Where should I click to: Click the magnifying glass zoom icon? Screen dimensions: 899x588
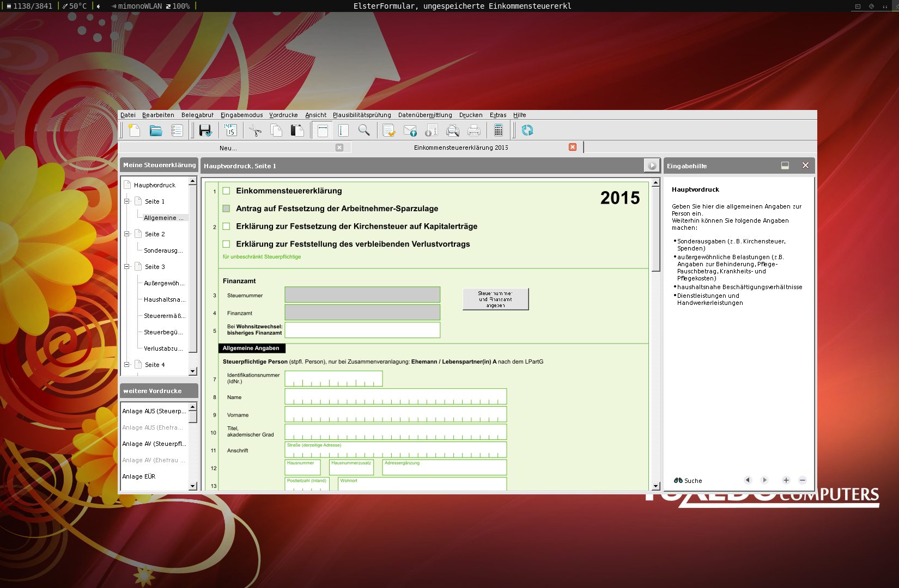(x=364, y=130)
